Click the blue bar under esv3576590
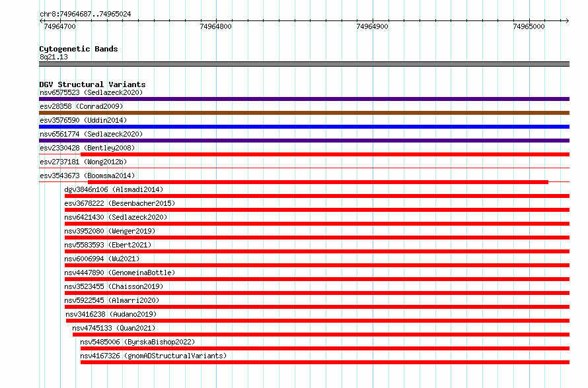Viewport: 588px width, 388px height. click(x=304, y=127)
